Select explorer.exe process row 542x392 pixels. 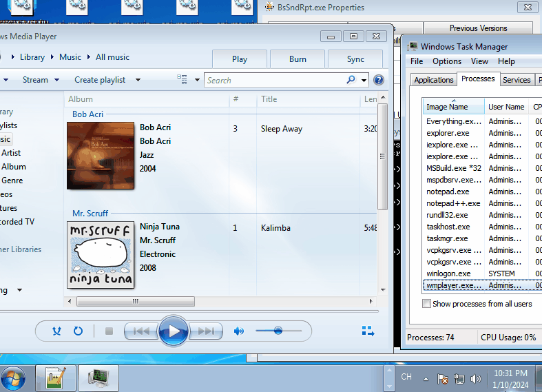tap(483, 133)
